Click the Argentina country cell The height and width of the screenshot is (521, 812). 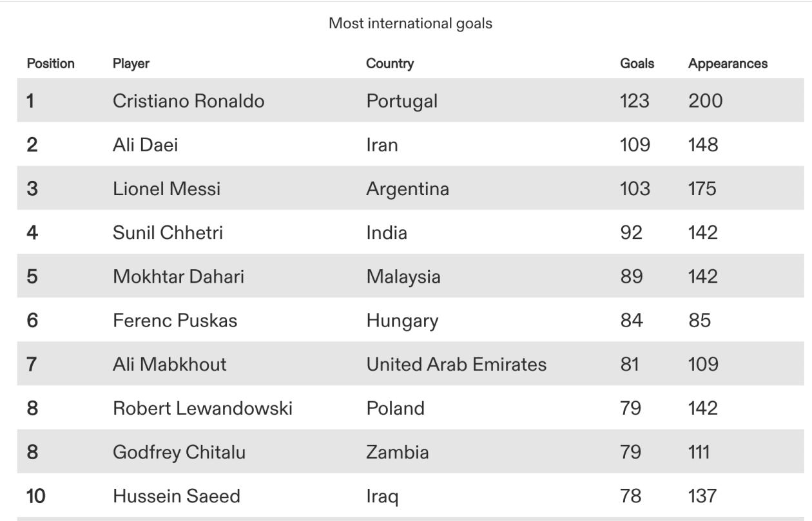(407, 189)
